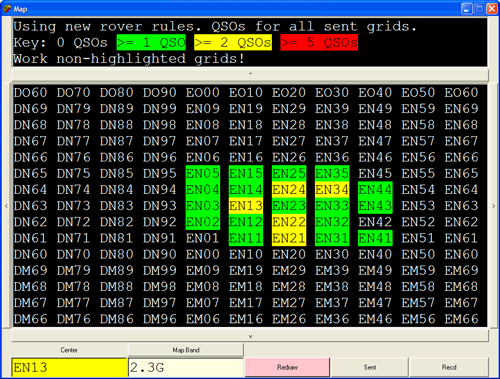
Task: Select green grid cell EN31
Action: click(x=332, y=238)
